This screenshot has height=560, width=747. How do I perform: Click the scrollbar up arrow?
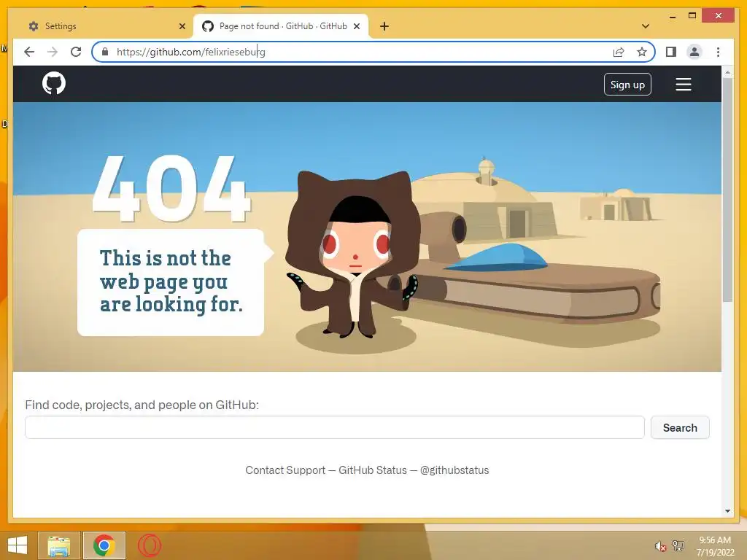point(727,72)
